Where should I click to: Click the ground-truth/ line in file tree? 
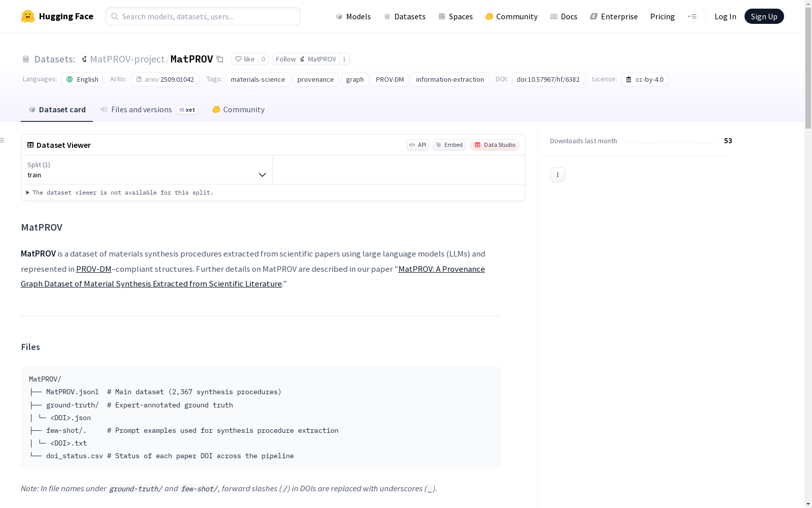click(x=131, y=405)
